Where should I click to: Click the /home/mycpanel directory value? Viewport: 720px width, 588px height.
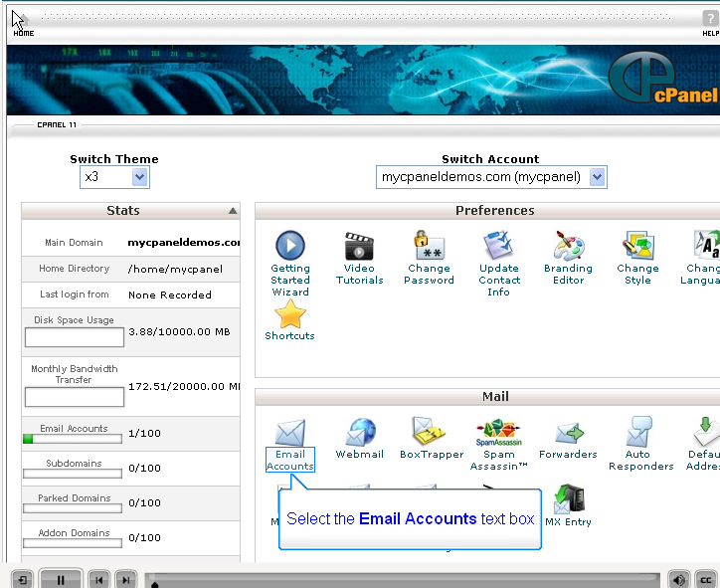click(x=175, y=269)
